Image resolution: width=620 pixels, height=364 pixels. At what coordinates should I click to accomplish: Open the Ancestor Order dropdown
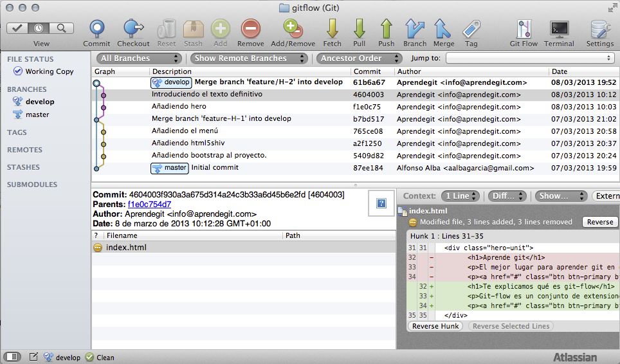(x=358, y=59)
